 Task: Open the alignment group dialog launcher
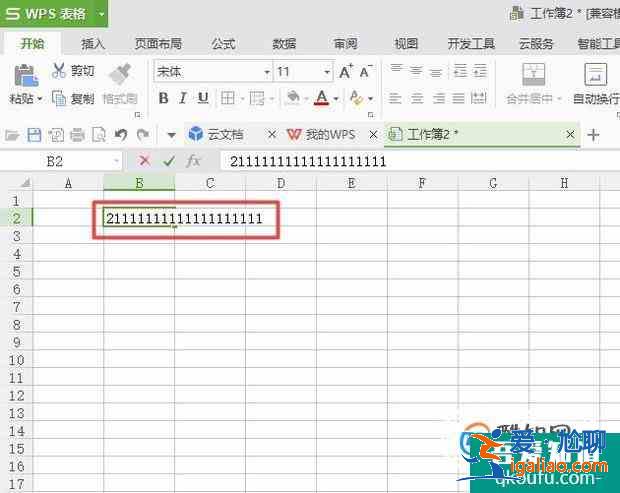(618, 115)
